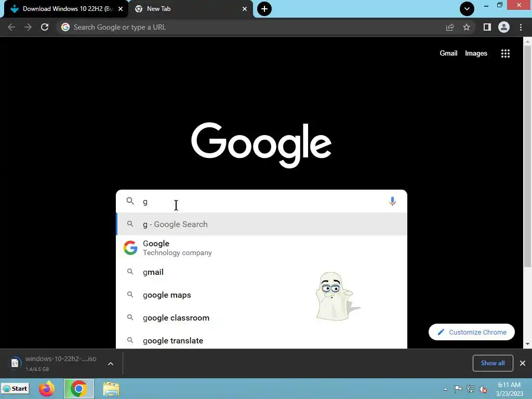Click the browser forward arrow
The image size is (532, 399).
point(28,27)
